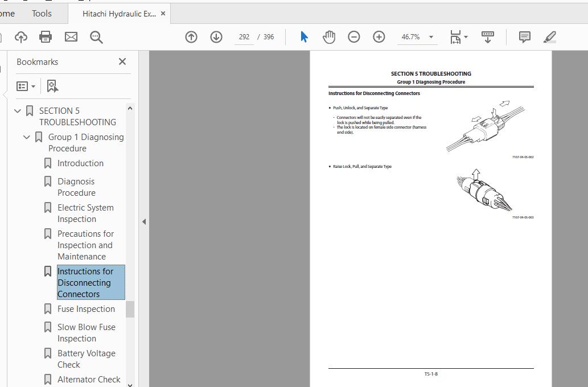Click the bookmarks scrollbar thumb

[x=130, y=309]
